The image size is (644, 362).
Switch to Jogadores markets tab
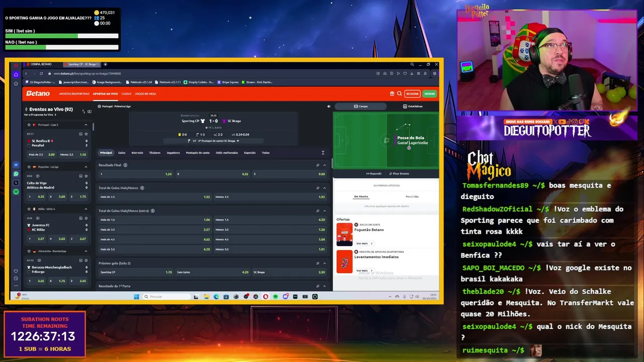pyautogui.click(x=173, y=153)
